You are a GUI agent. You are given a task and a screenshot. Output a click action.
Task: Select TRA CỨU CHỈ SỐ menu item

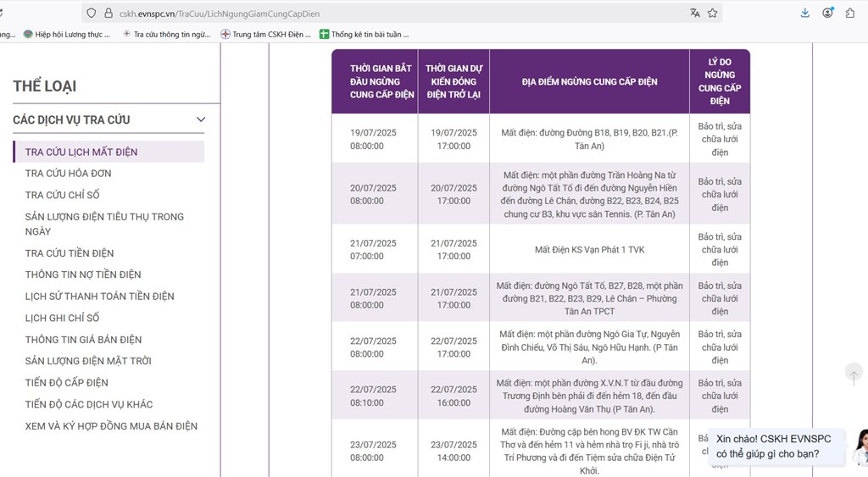pos(63,195)
